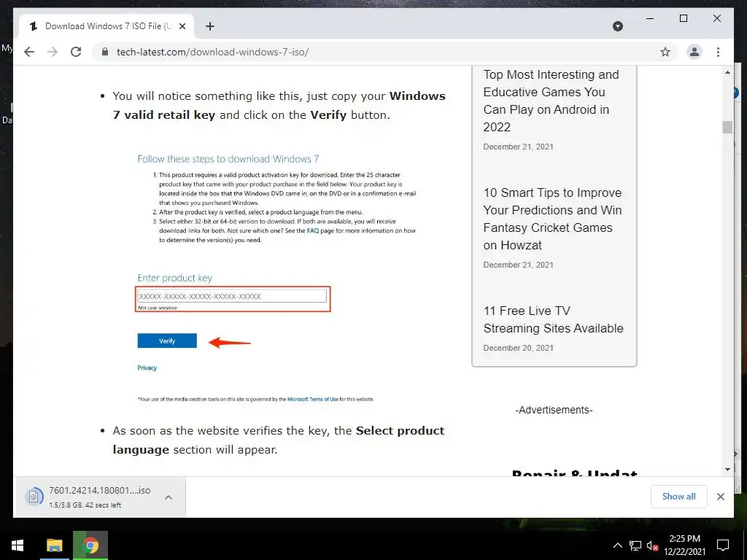Image resolution: width=747 pixels, height=560 pixels.
Task: Click the page scroll down arrow
Action: tap(727, 469)
